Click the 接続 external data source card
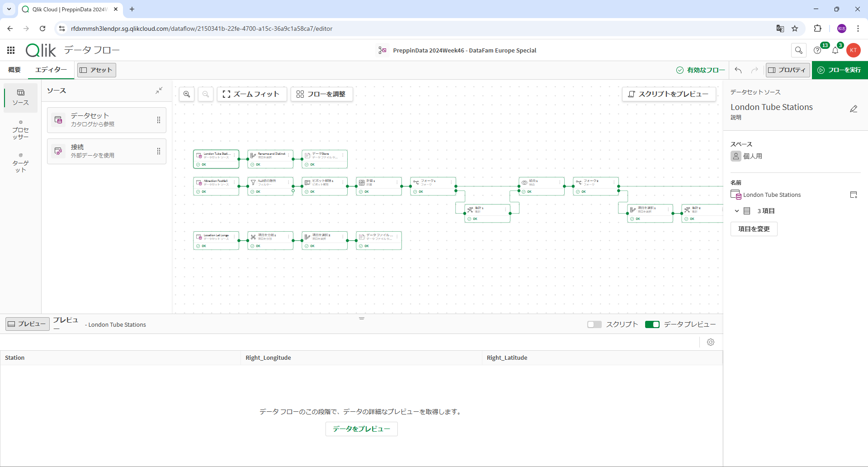 [107, 151]
